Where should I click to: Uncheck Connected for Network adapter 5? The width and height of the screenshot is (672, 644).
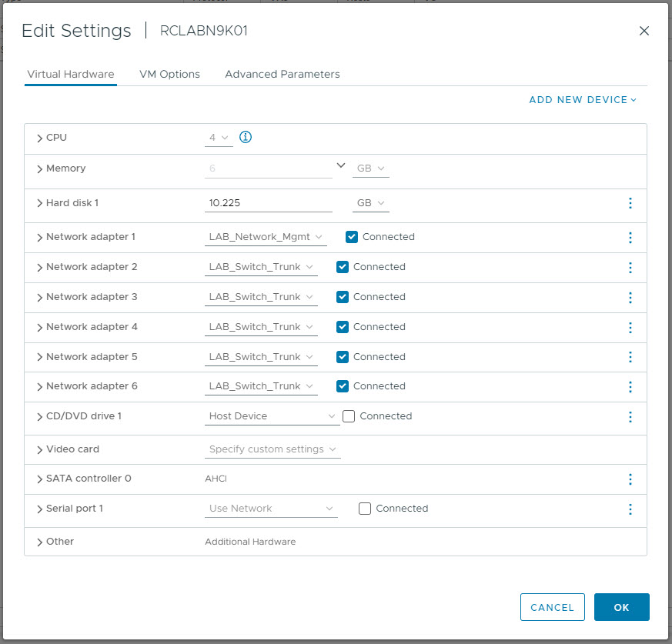tap(343, 357)
